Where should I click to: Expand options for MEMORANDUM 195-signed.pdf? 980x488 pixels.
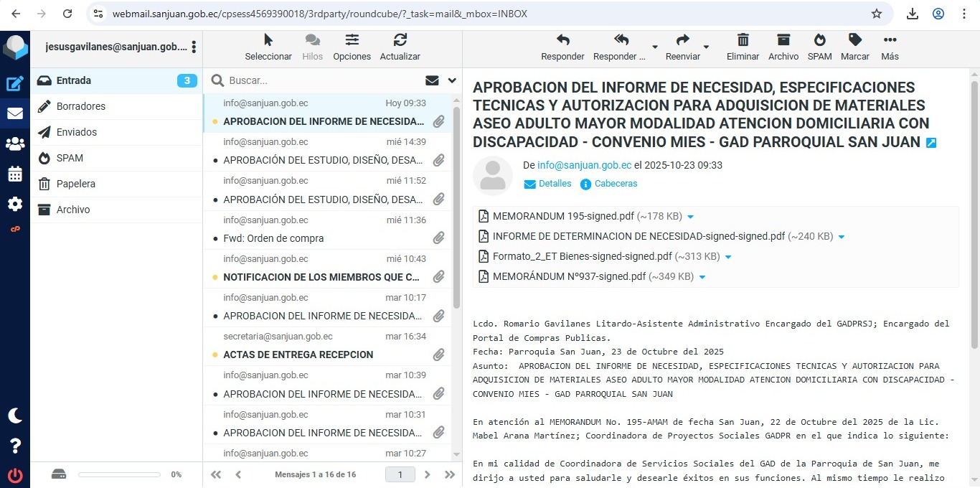[690, 217]
